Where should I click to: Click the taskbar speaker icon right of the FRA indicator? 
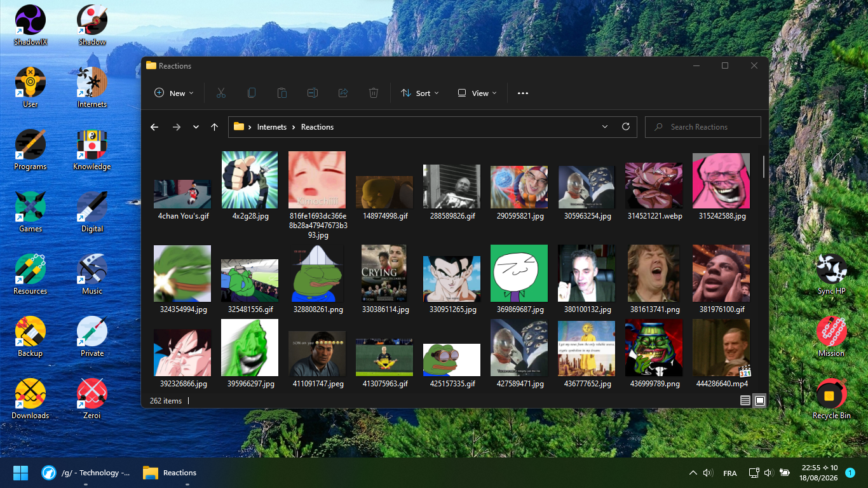coord(768,473)
